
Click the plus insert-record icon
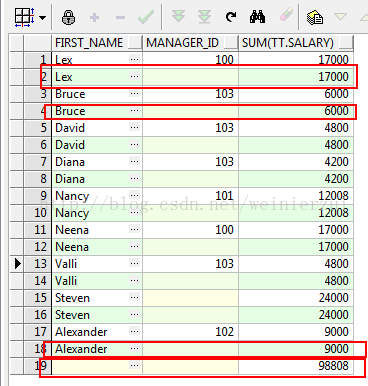95,17
